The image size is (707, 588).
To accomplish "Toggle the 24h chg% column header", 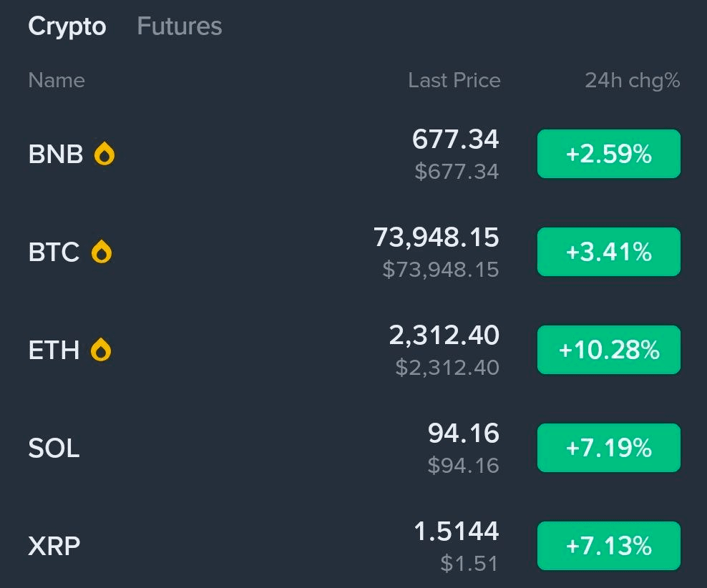I will 632,80.
